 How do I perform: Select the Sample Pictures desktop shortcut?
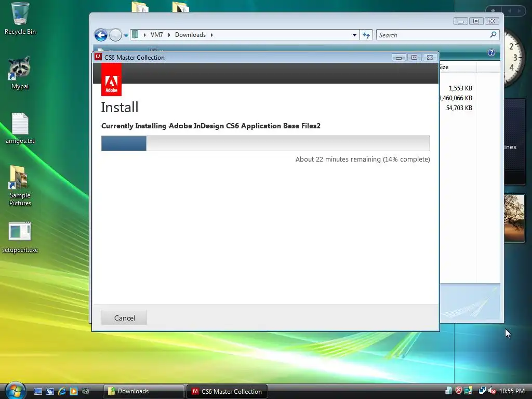[x=20, y=186]
